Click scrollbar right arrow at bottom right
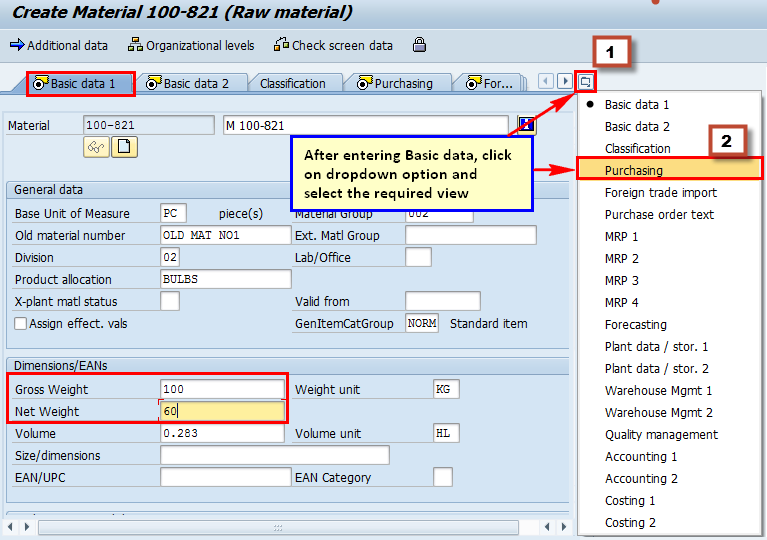This screenshot has height=540, width=767. 564,527
